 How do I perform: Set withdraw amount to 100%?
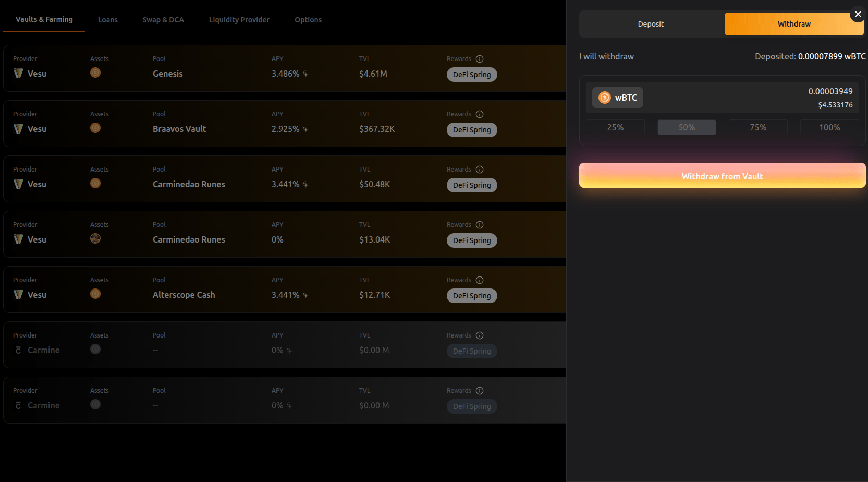pos(829,127)
